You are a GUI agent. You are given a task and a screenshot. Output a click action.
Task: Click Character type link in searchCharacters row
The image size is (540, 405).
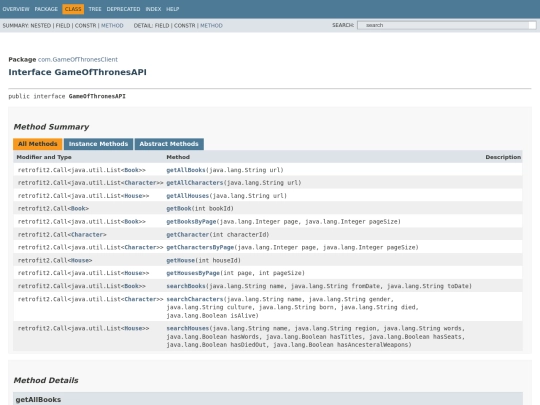tap(140, 299)
